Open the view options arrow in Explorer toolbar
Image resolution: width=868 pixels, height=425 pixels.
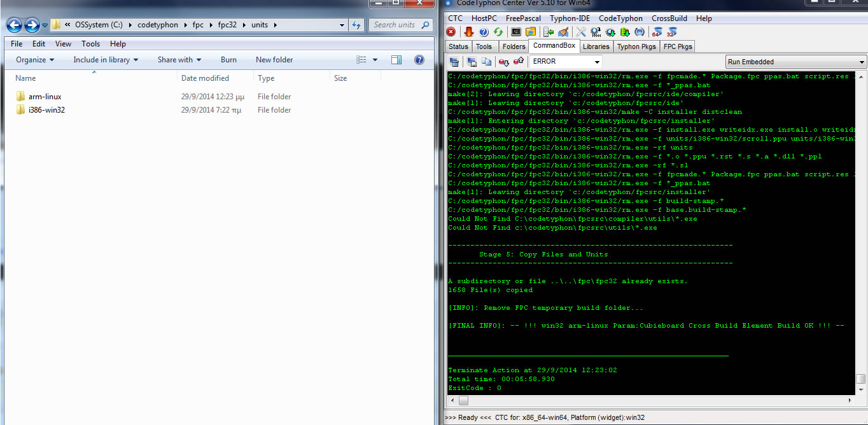[375, 60]
